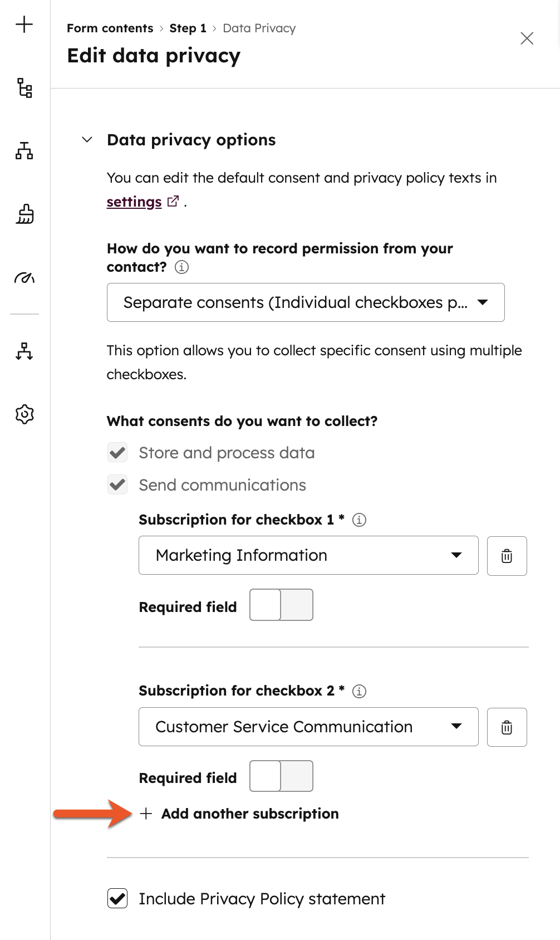Select the hierarchy structure icon in sidebar

pyautogui.click(x=24, y=151)
